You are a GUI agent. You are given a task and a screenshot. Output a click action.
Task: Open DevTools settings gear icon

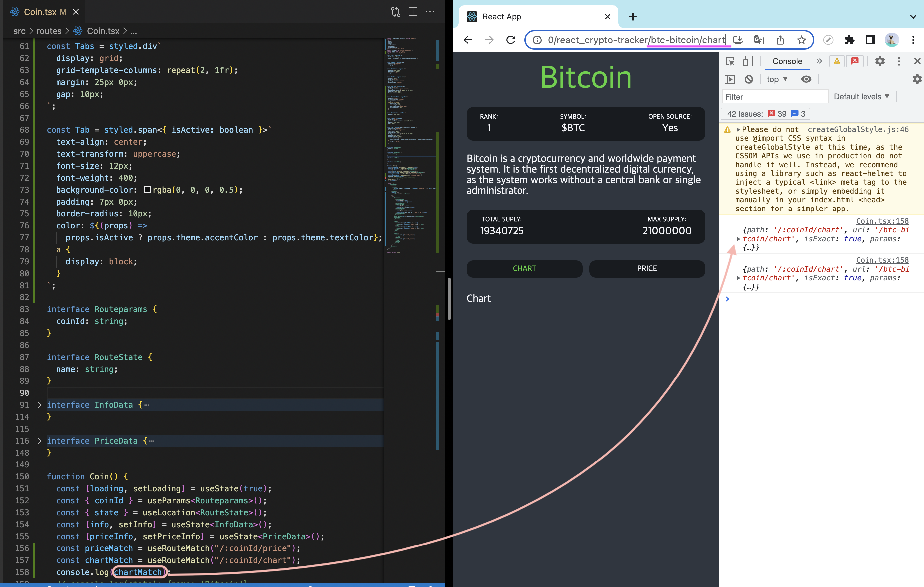tap(880, 61)
